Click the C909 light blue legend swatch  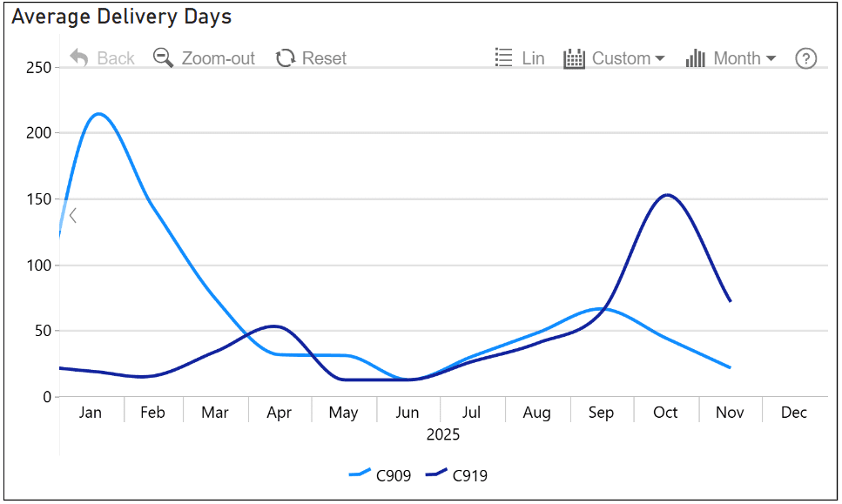[x=360, y=474]
